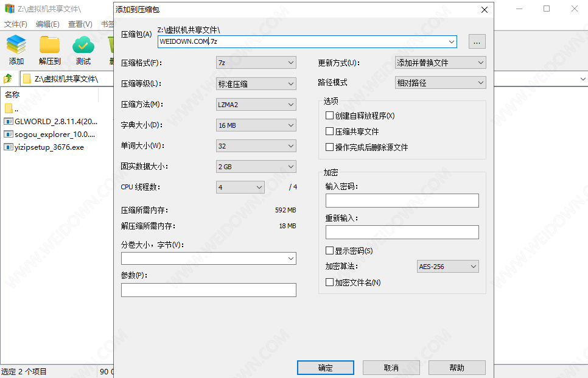
Task: Click the enter password (输入密码) field
Action: 402,201
